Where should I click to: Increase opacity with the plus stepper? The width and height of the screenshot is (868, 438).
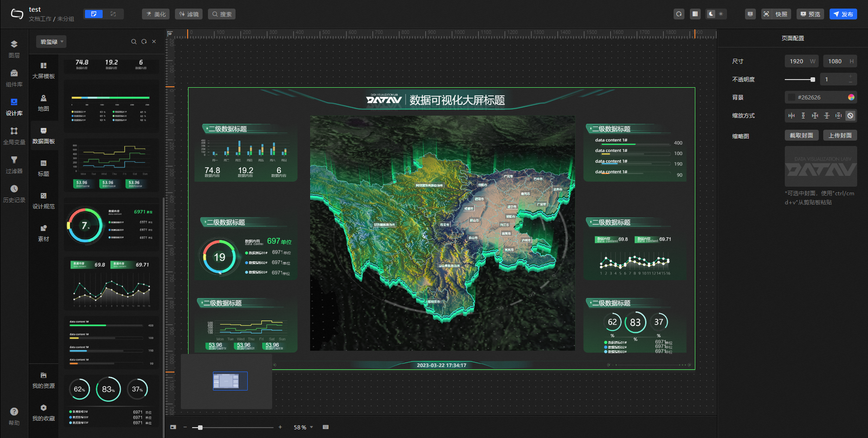[x=850, y=76]
